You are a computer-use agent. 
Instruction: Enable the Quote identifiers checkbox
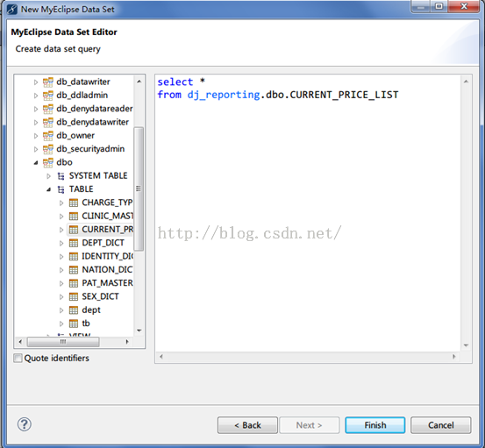point(18,358)
